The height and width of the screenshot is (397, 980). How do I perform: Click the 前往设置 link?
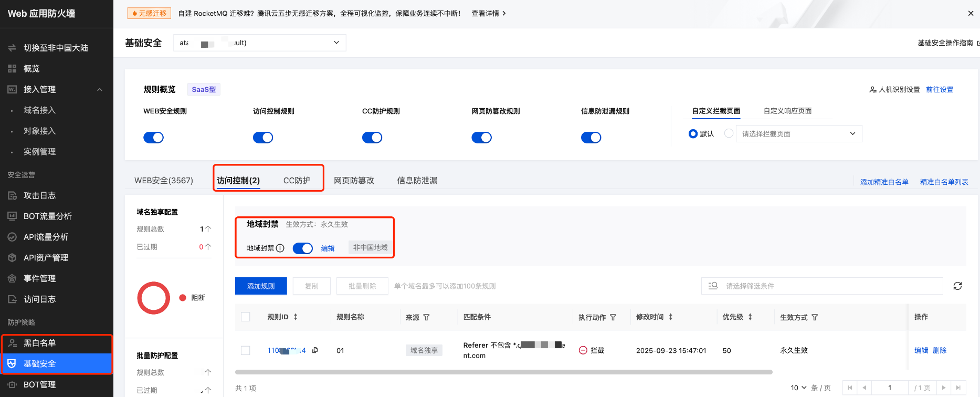[x=940, y=90]
